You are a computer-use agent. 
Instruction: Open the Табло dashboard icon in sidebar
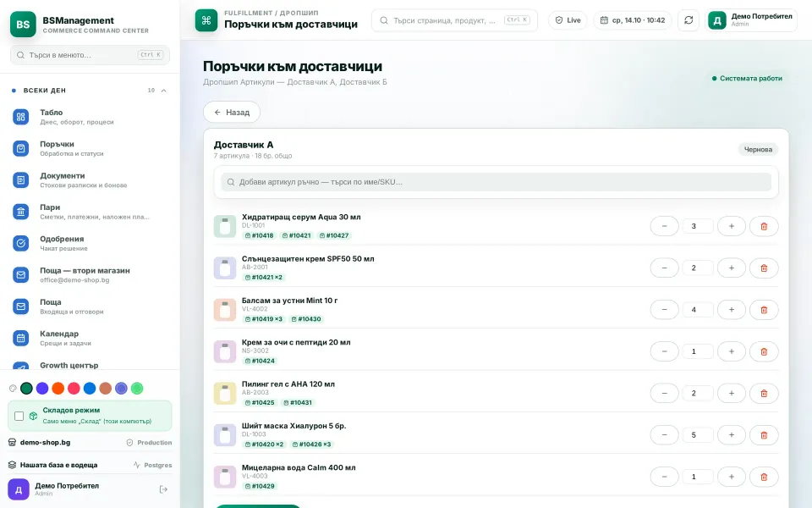click(20, 117)
